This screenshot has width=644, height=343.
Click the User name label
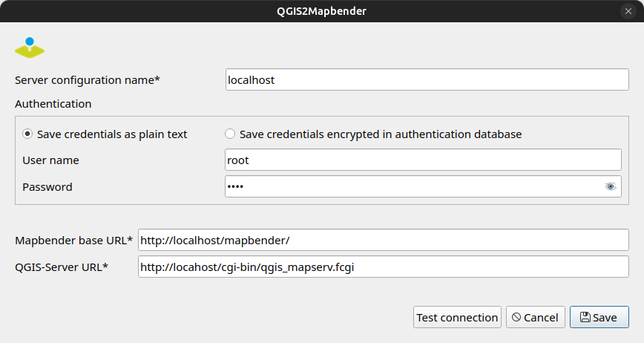pyautogui.click(x=50, y=160)
